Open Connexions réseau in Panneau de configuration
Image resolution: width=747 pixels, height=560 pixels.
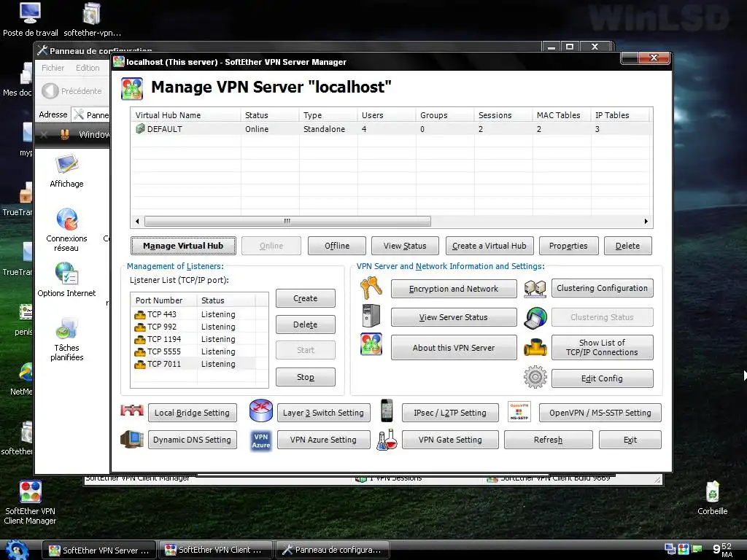coord(66,230)
